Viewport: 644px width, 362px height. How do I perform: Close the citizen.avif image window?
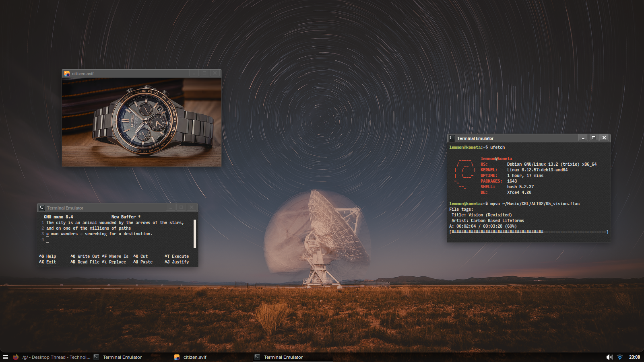click(215, 73)
